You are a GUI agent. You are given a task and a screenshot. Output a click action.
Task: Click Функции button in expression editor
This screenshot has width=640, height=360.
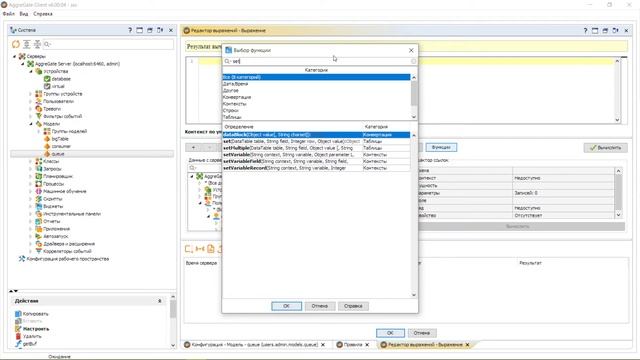(x=441, y=147)
